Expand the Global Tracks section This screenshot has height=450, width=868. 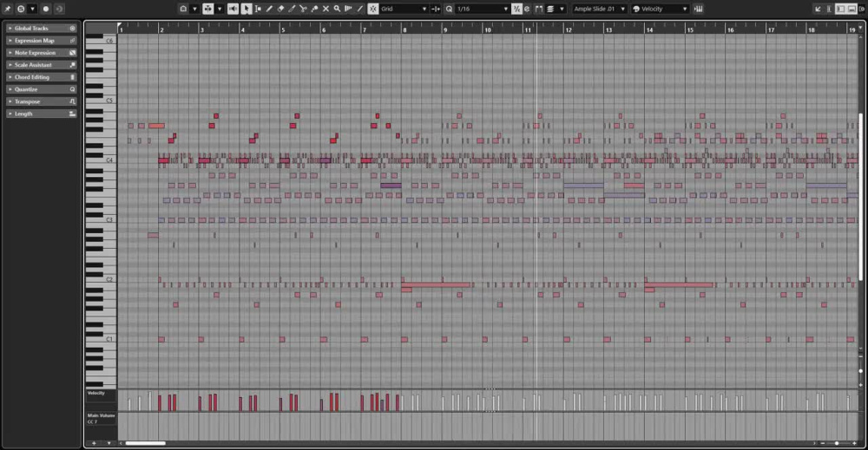(x=42, y=29)
